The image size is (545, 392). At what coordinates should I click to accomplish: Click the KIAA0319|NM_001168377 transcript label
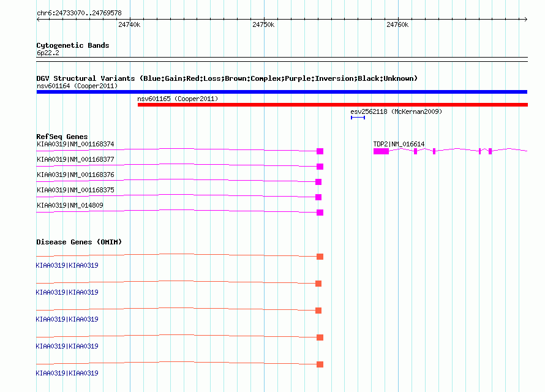75,159
